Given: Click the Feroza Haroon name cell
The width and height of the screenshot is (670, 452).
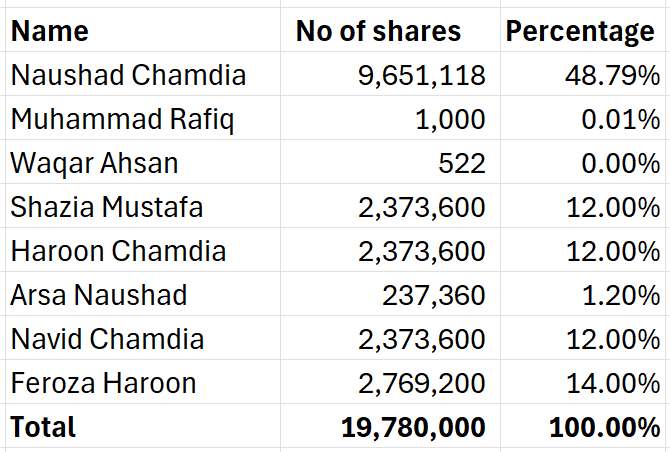Looking at the screenshot, I should pyautogui.click(x=104, y=383).
